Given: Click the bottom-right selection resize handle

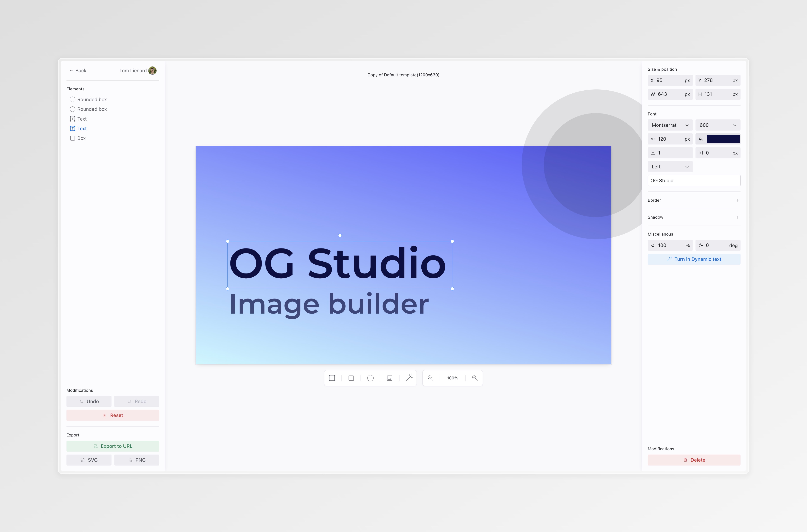Looking at the screenshot, I should [x=452, y=289].
